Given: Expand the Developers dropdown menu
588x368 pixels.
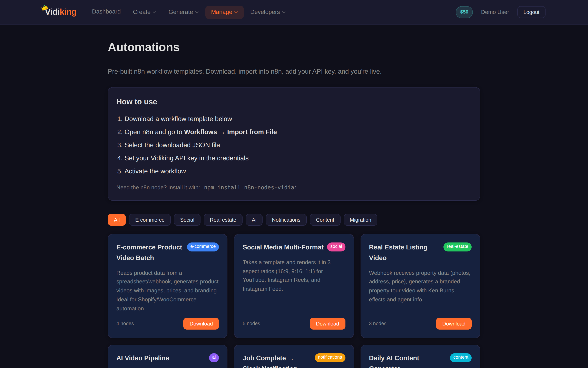Looking at the screenshot, I should point(268,12).
